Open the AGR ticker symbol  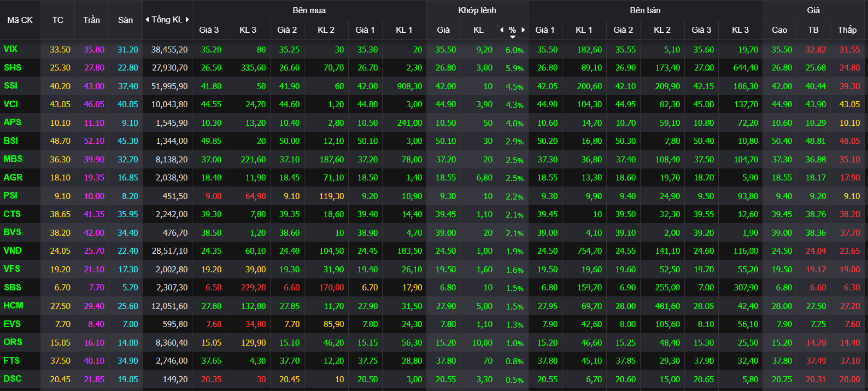tap(13, 177)
